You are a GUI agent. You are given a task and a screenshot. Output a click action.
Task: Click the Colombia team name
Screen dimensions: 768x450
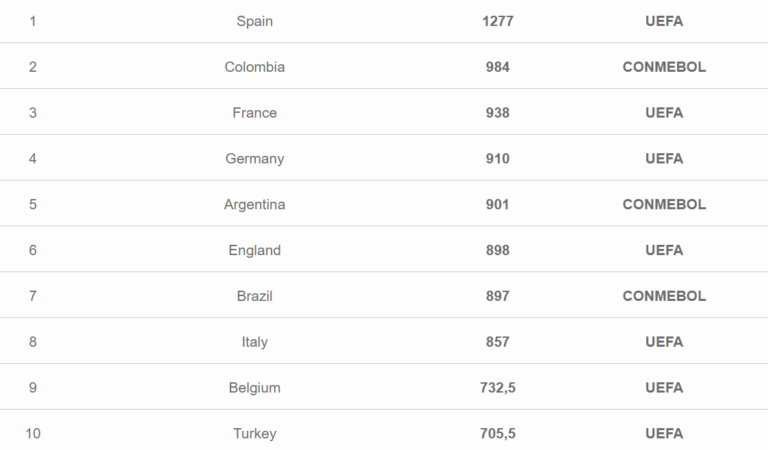[x=254, y=67]
